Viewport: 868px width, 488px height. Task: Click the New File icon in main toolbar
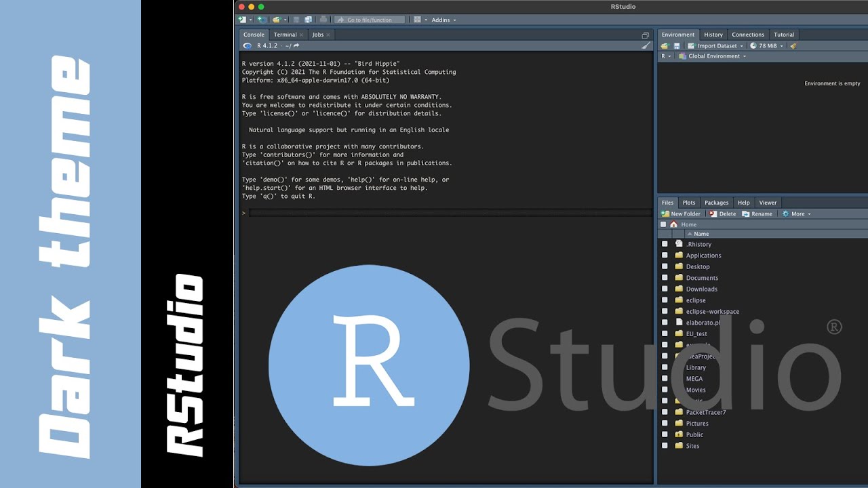coord(242,20)
